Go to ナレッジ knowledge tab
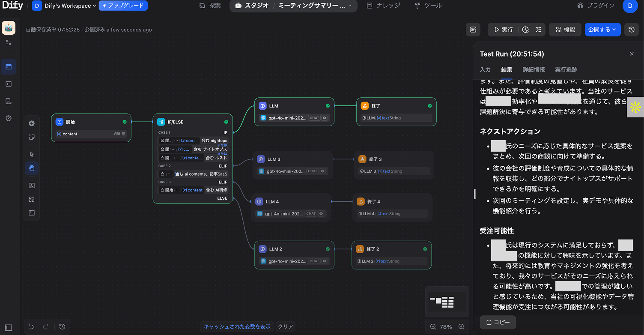 pyautogui.click(x=384, y=6)
